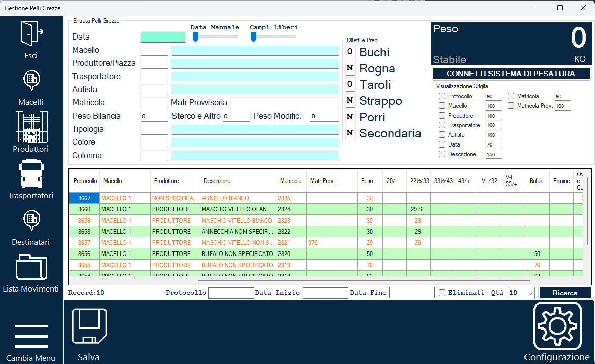Image resolution: width=595 pixels, height=364 pixels.
Task: Open the Macelli section icon
Action: coord(31,81)
